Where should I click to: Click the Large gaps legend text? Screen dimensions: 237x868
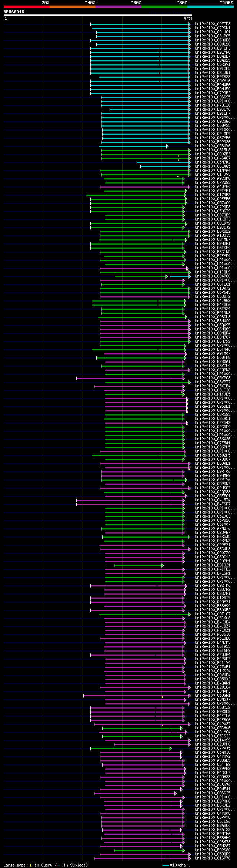46,865
